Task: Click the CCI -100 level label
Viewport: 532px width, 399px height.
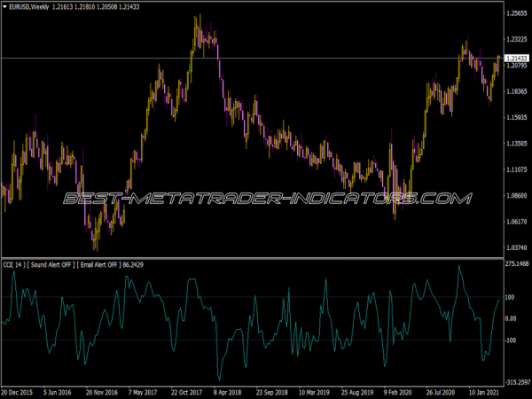Action: pos(511,340)
